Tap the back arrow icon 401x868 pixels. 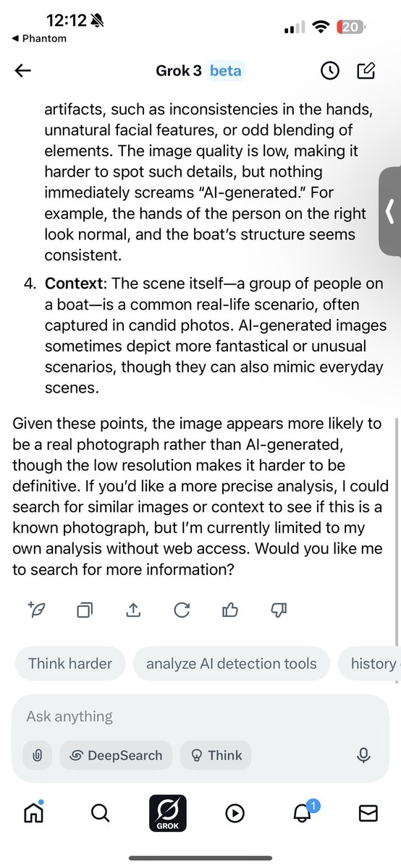tap(23, 71)
